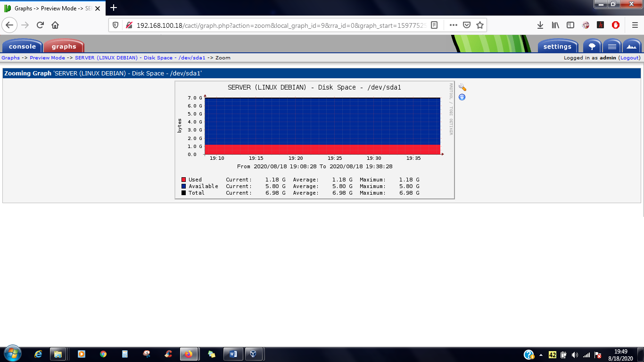
Task: Open graph properties wrench icon
Action: (x=462, y=88)
